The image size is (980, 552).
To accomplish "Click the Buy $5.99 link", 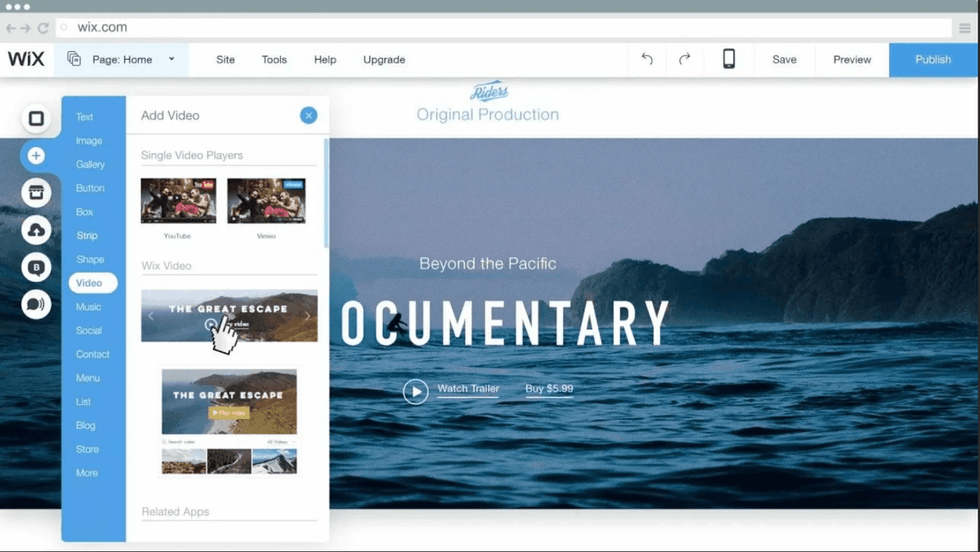I will click(x=549, y=389).
